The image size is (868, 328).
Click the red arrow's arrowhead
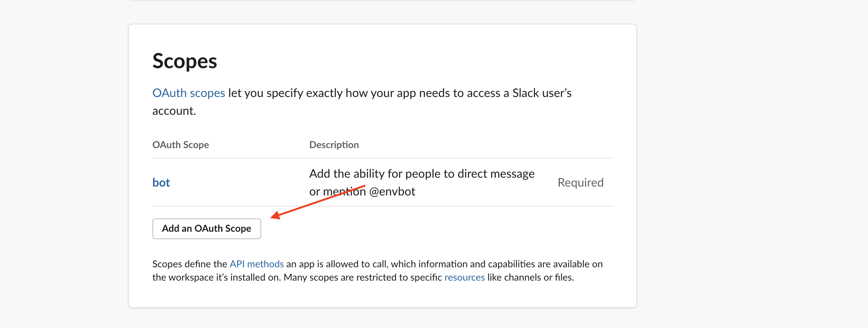[276, 215]
